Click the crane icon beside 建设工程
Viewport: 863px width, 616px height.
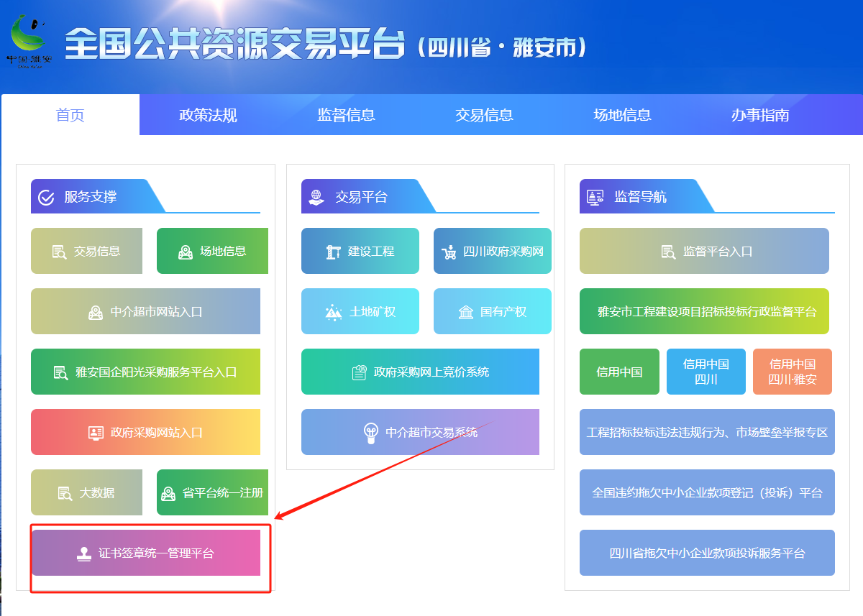click(x=333, y=252)
